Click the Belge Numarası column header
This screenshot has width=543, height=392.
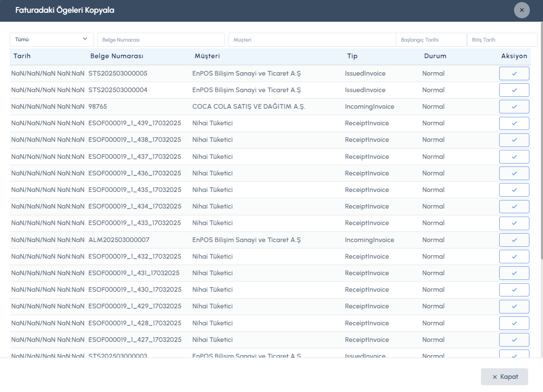pos(117,56)
